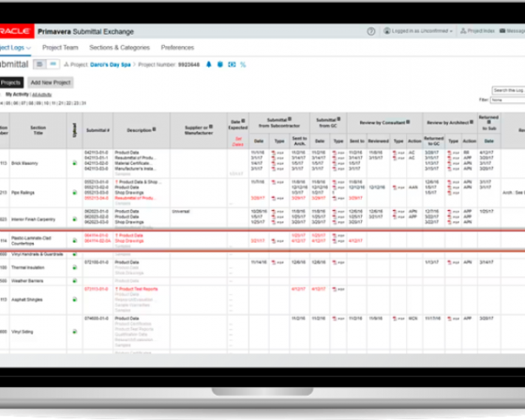Select the Weather Barriers section title
Screen dimensions: 525x420
click(27, 280)
